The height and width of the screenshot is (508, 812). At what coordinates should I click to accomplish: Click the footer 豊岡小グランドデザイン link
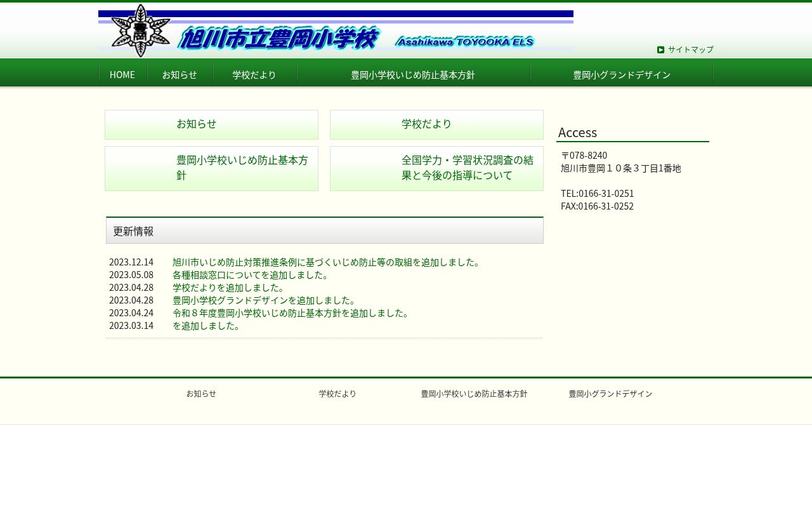click(x=610, y=394)
